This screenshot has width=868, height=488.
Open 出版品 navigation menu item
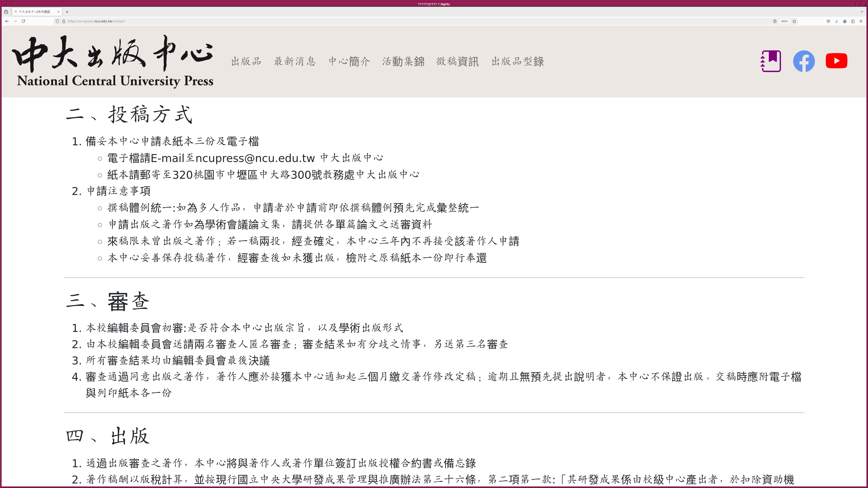[x=246, y=61]
